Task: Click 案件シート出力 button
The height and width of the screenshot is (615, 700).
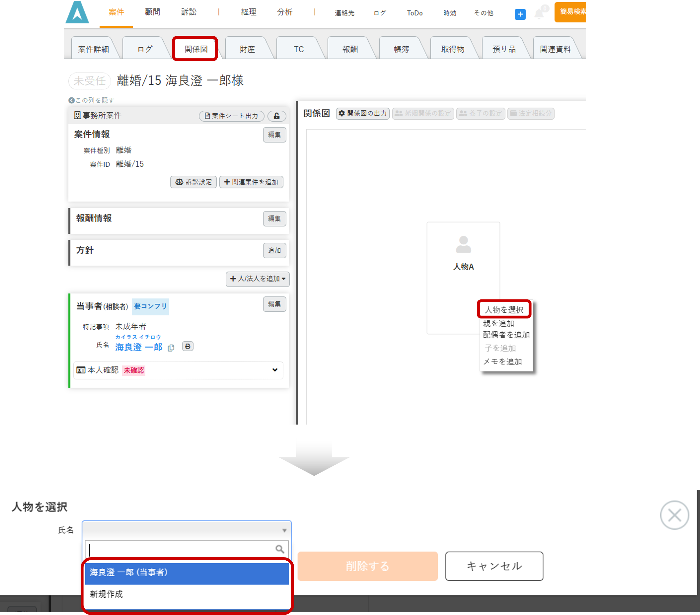Action: pyautogui.click(x=232, y=116)
